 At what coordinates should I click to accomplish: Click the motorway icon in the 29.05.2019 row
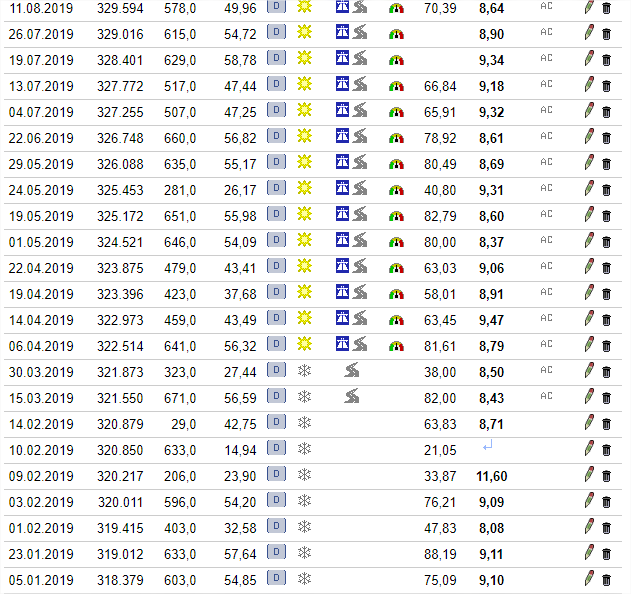[x=343, y=163]
